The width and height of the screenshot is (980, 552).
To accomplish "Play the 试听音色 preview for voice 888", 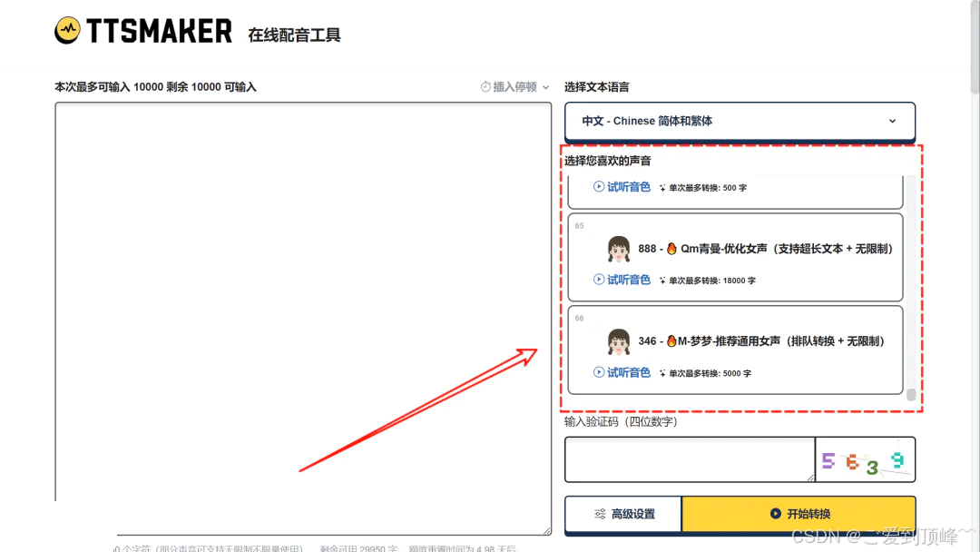I will [622, 280].
